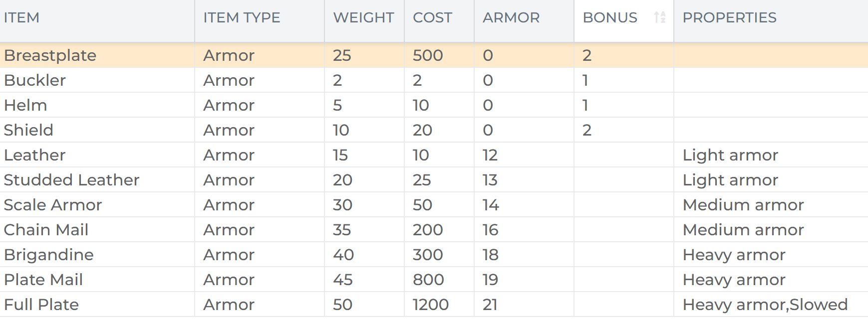Image resolution: width=868 pixels, height=321 pixels.
Task: Click the Heavy armor,Slowed properties cell
Action: tap(771, 304)
